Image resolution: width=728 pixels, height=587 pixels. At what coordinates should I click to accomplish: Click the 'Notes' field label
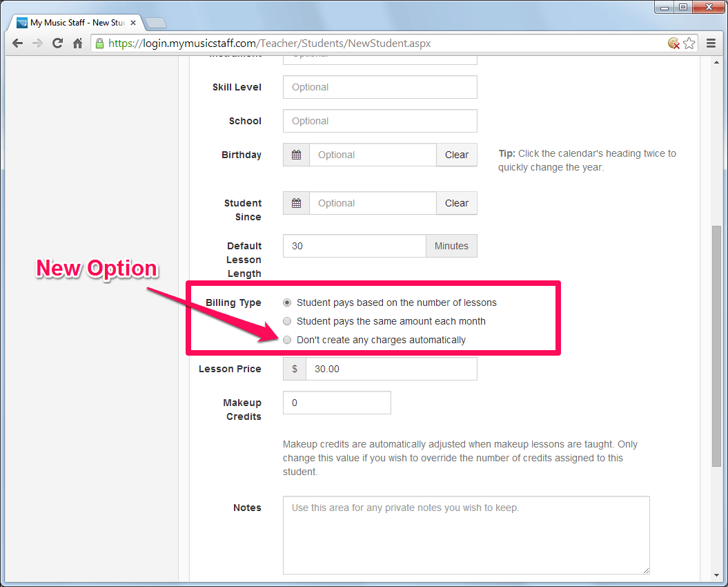click(x=248, y=508)
